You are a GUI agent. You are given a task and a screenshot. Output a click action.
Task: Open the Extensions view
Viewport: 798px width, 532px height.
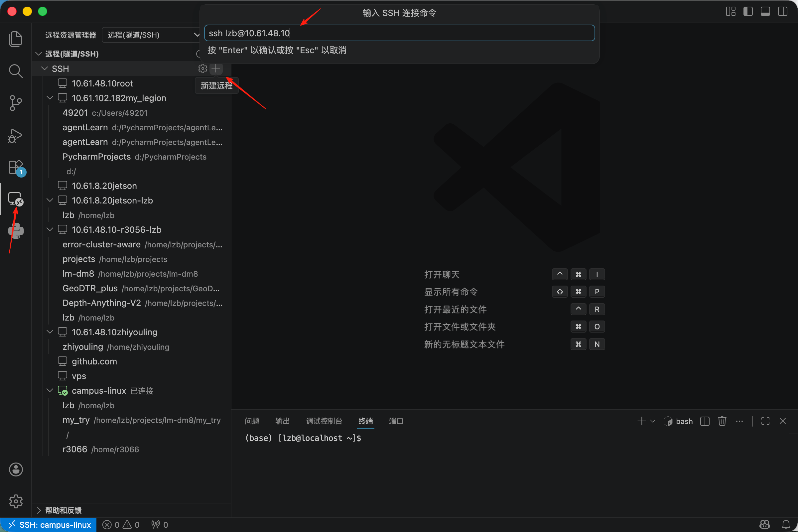pyautogui.click(x=15, y=167)
